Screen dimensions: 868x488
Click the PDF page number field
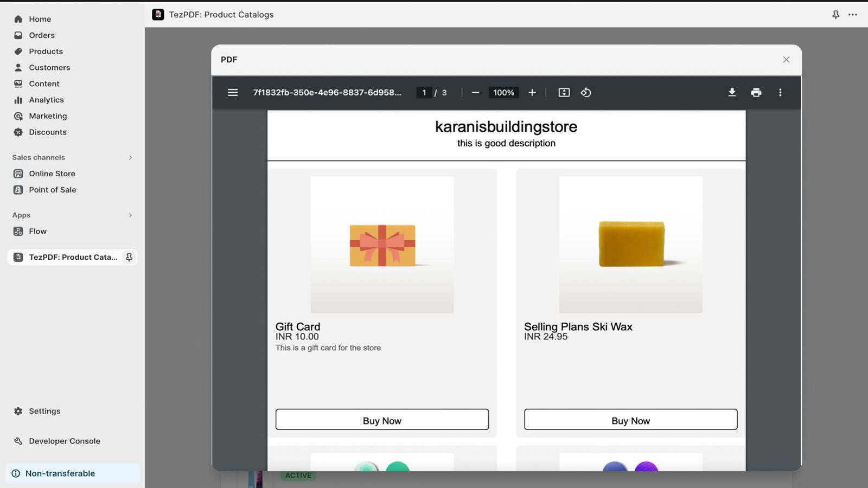(x=424, y=93)
